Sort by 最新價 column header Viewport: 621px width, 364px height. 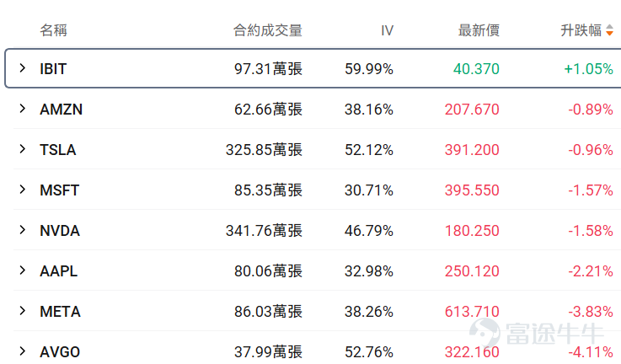pos(479,30)
